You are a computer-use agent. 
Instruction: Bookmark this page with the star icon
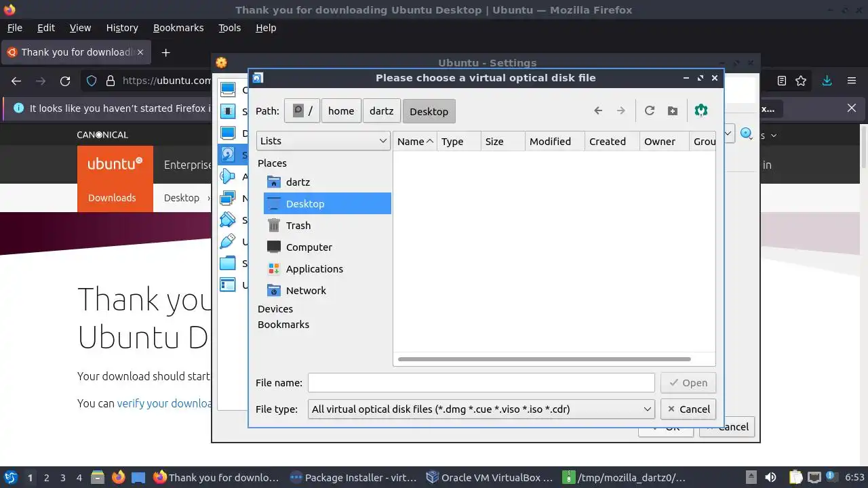(x=801, y=81)
